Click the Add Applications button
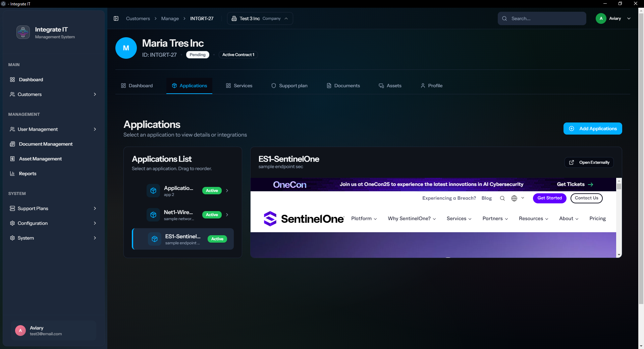This screenshot has width=644, height=349. (x=593, y=129)
